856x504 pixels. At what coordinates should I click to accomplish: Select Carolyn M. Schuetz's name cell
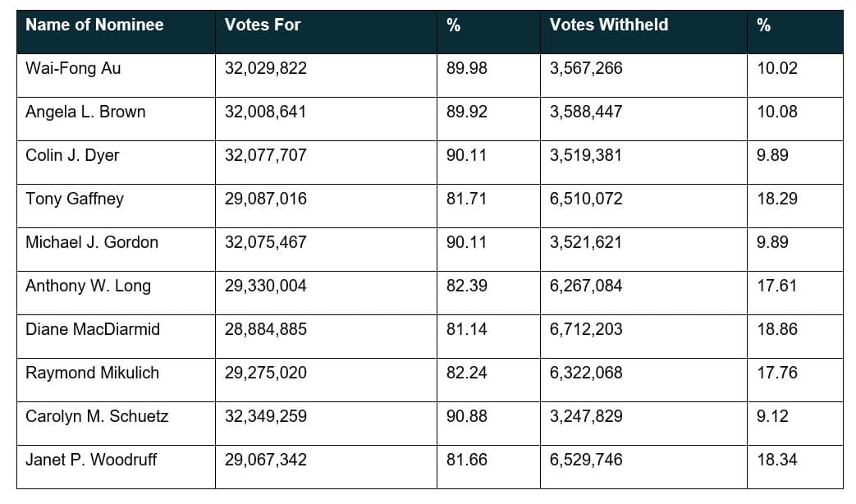(x=97, y=417)
